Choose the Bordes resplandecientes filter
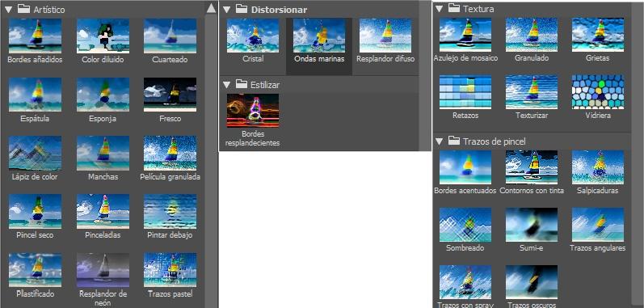644x308 pixels. (x=253, y=111)
